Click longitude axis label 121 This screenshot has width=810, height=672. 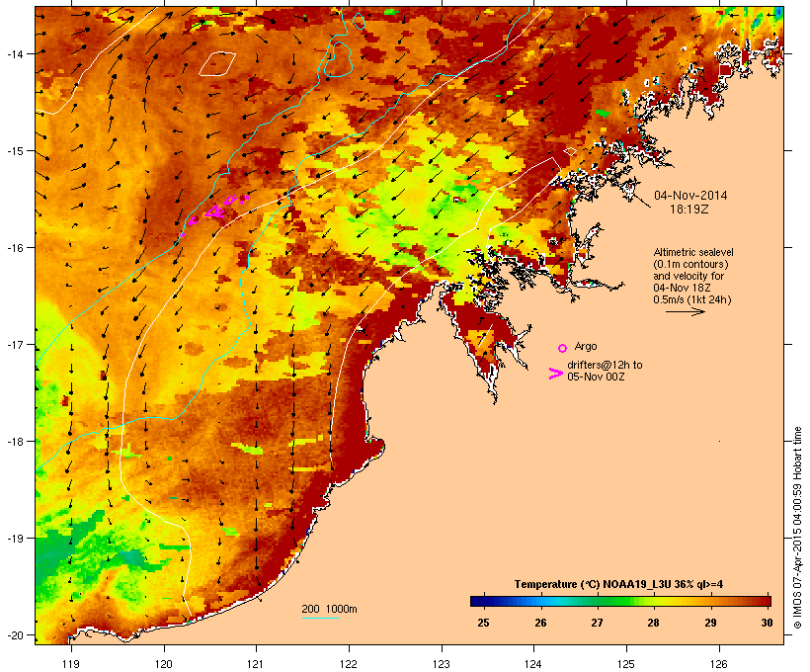click(x=256, y=664)
